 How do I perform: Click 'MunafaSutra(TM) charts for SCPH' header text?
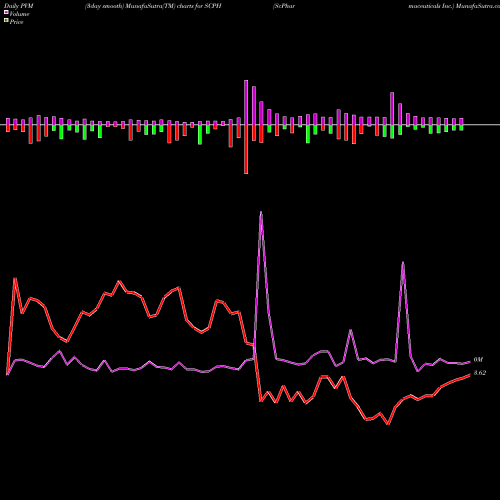173,6
